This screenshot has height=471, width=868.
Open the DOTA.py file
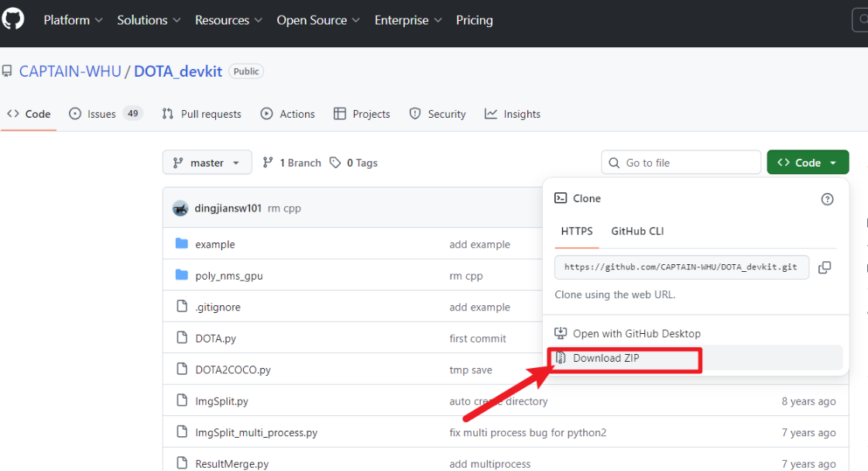(216, 339)
